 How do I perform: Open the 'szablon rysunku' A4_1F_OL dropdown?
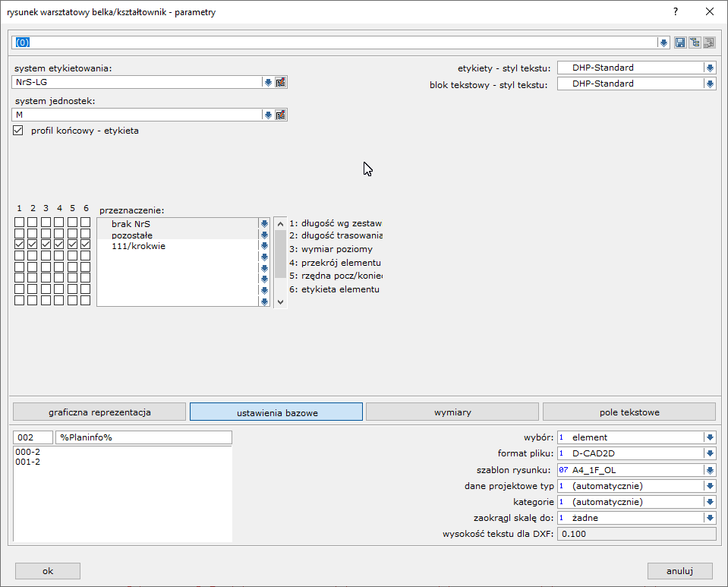click(x=710, y=470)
